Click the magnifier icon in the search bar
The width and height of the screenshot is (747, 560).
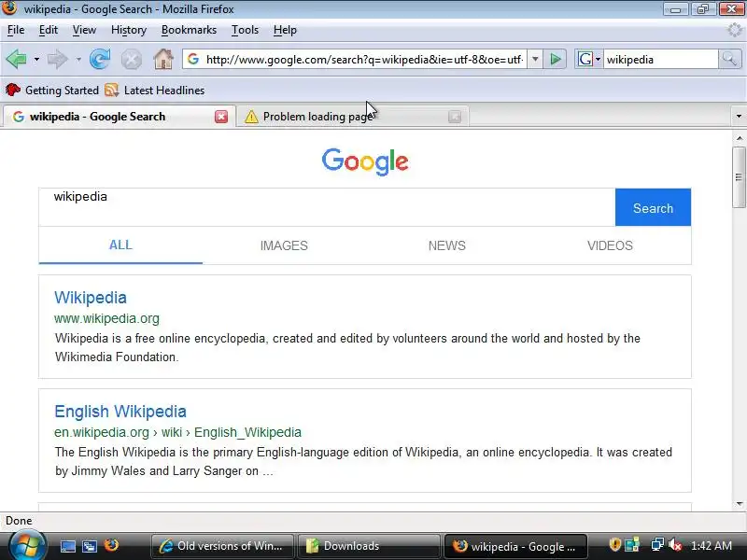[729, 60]
